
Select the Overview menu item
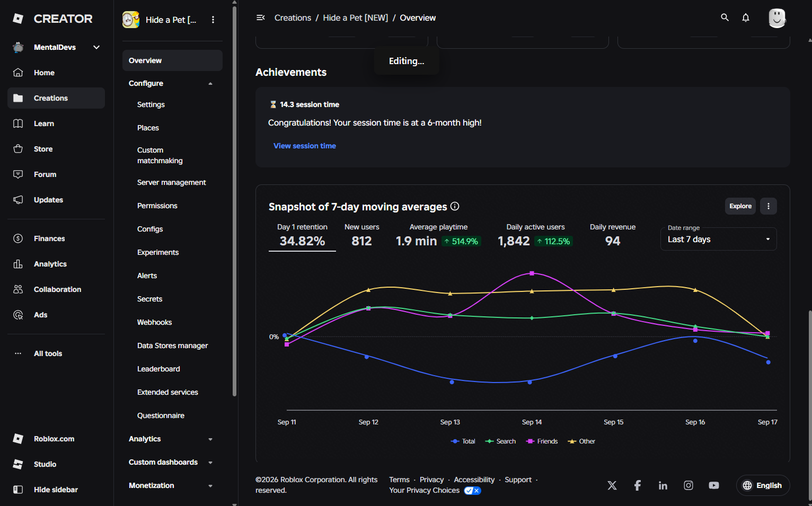click(172, 60)
